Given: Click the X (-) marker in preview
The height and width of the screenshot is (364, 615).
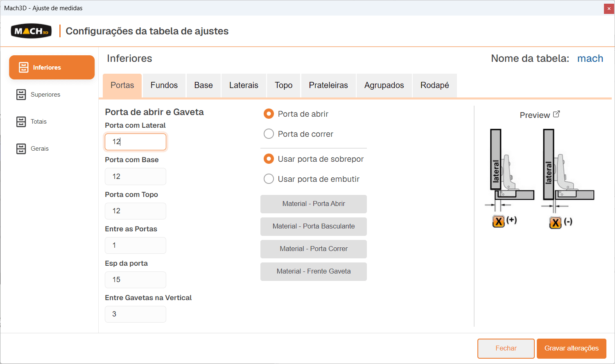Looking at the screenshot, I should click(555, 223).
